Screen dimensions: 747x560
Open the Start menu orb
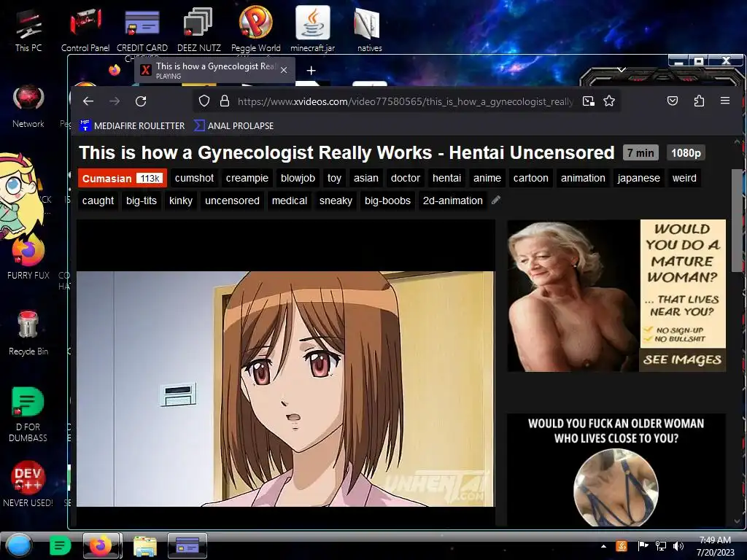19,545
